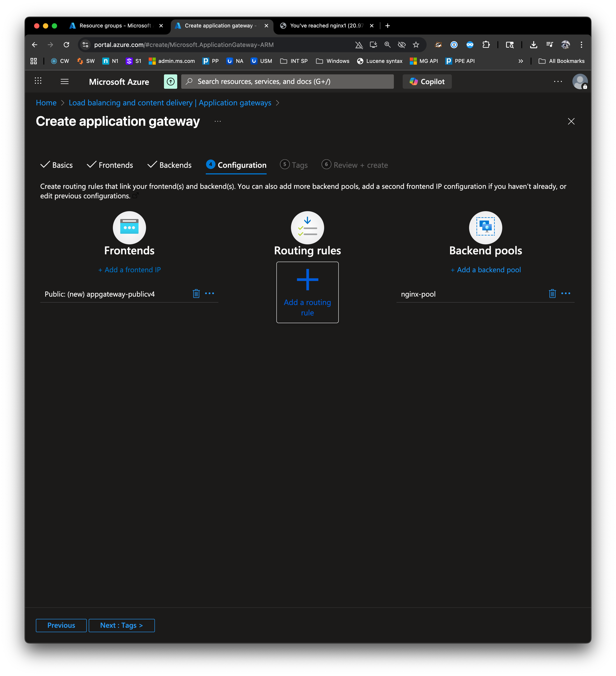
Task: Click the upgrade arrow icon beside search
Action: pyautogui.click(x=171, y=81)
